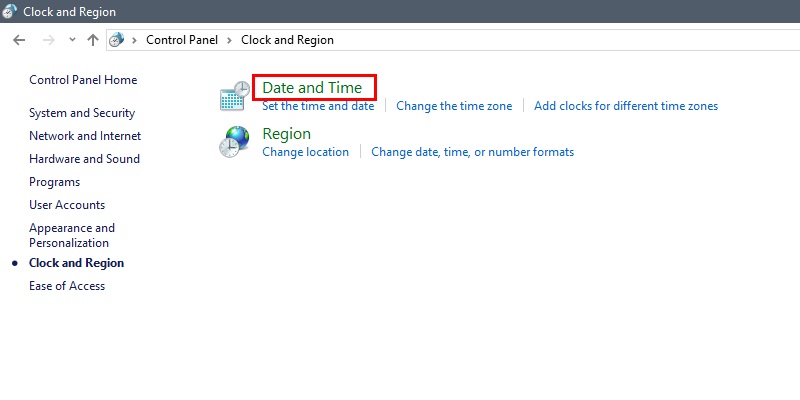
Task: Navigate to System and Security
Action: tap(82, 113)
